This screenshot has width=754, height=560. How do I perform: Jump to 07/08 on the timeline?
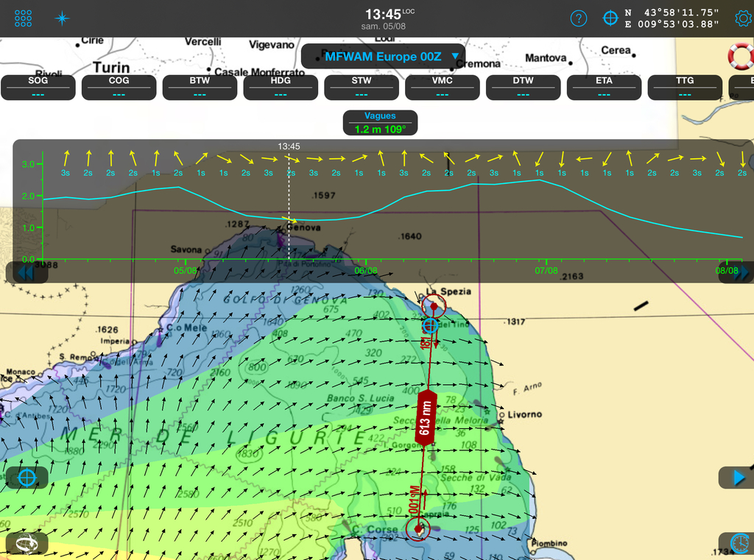pyautogui.click(x=546, y=271)
